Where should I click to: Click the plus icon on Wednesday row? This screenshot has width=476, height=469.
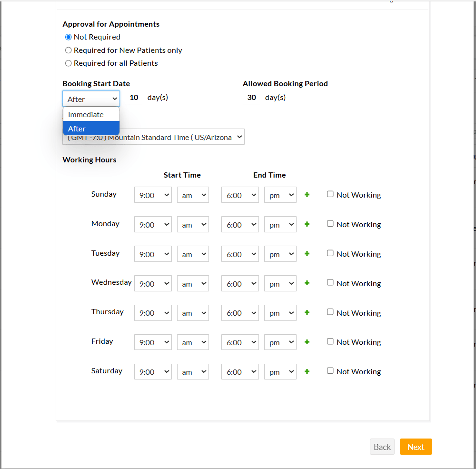click(x=307, y=283)
